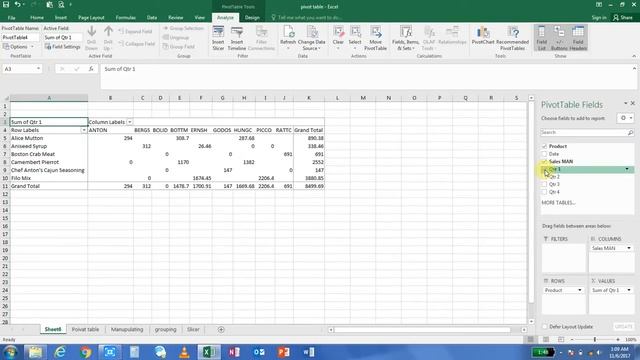Open Sales MAN dropdown in Columns area
Viewport: 640px width, 360px height.
pos(629,248)
